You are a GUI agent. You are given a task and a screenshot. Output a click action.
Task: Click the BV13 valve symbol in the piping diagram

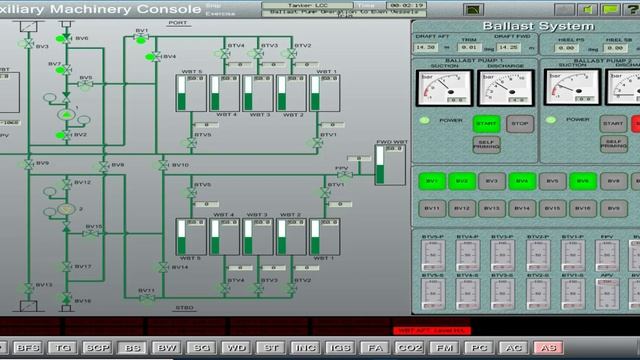28,287
